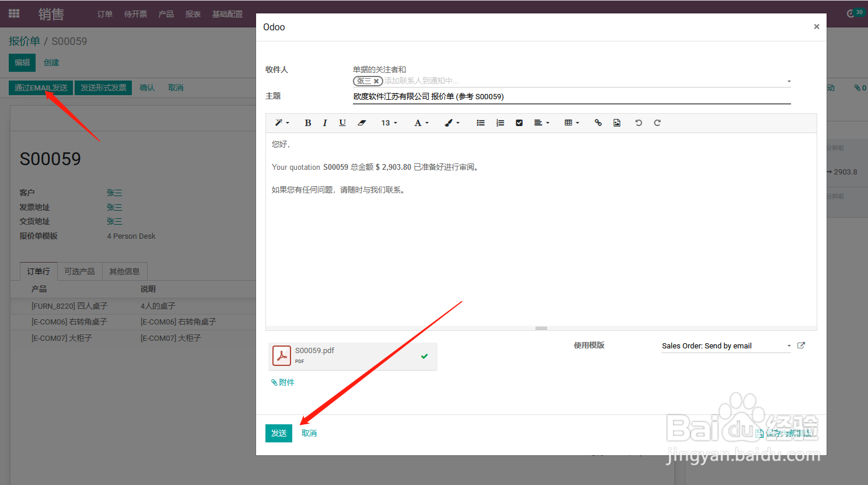868x485 pixels.
Task: Switch to 其他信息 tab
Action: click(124, 271)
